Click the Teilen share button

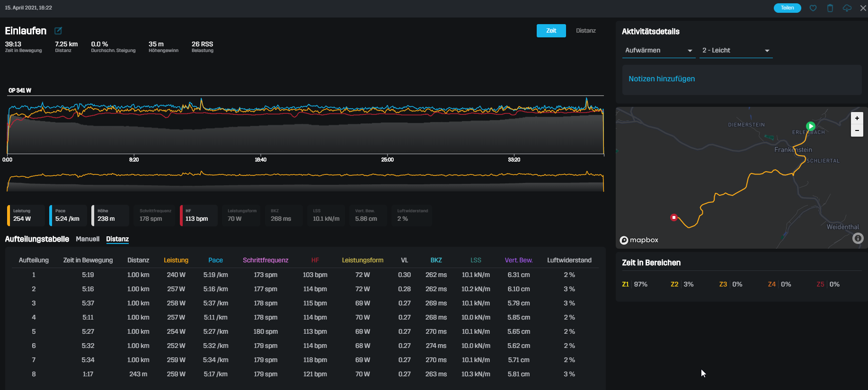787,8
